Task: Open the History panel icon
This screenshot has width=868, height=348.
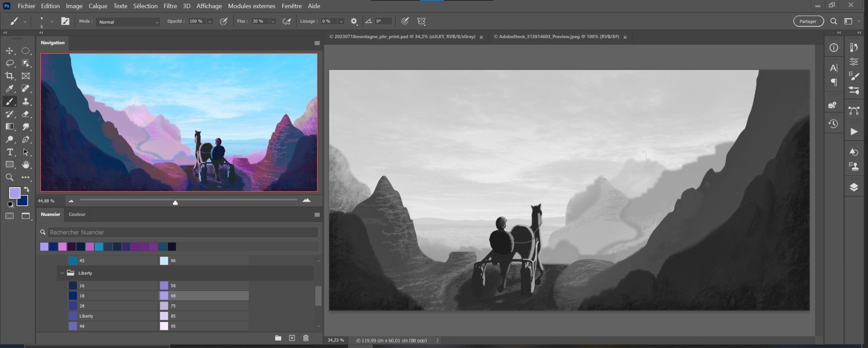Action: click(833, 124)
